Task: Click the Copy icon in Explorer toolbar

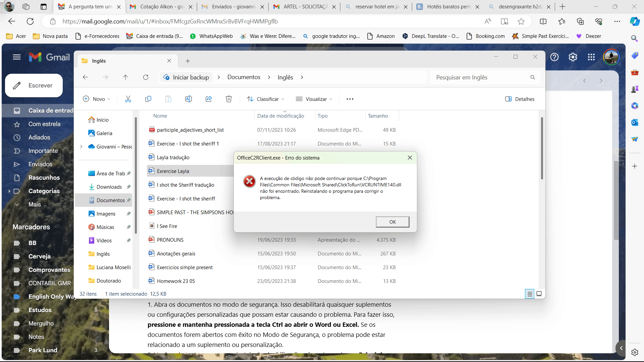Action: click(148, 99)
